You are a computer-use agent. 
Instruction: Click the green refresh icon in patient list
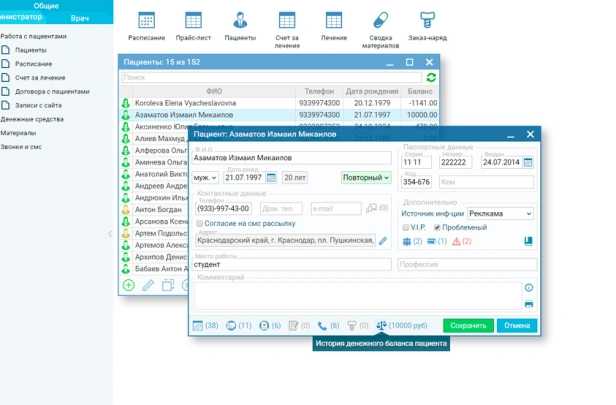click(431, 77)
